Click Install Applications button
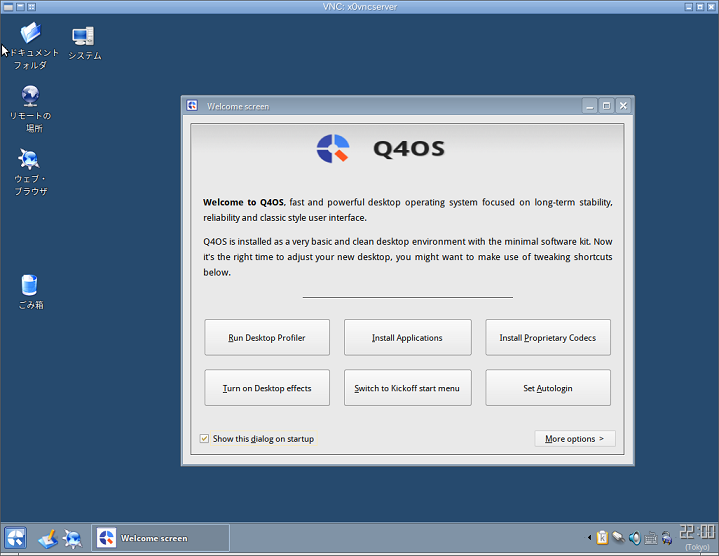This screenshot has width=719, height=556. (x=408, y=337)
